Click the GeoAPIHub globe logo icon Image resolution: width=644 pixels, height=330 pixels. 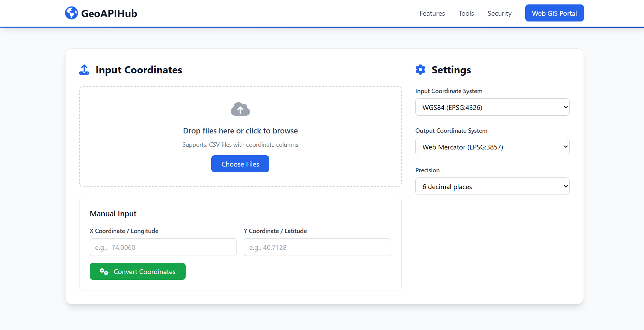click(71, 13)
